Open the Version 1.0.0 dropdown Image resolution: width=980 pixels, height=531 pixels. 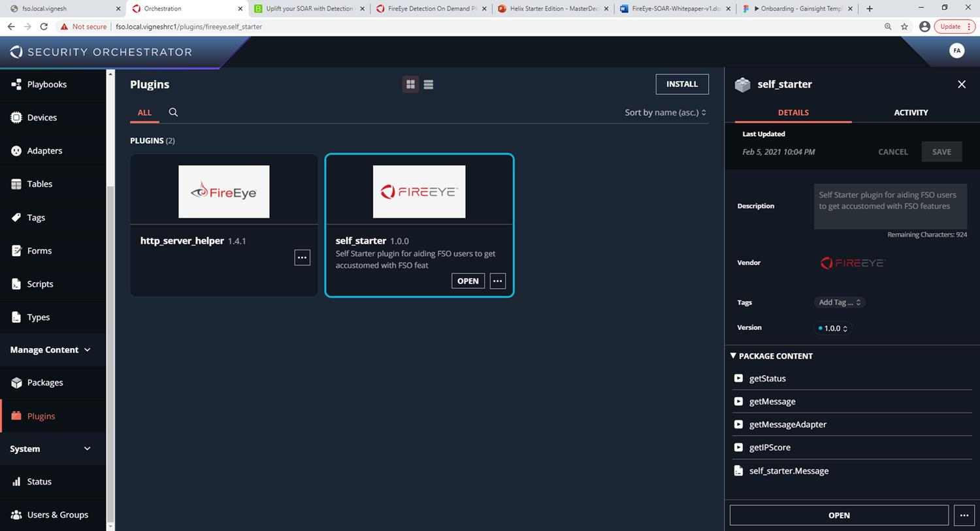tap(833, 329)
